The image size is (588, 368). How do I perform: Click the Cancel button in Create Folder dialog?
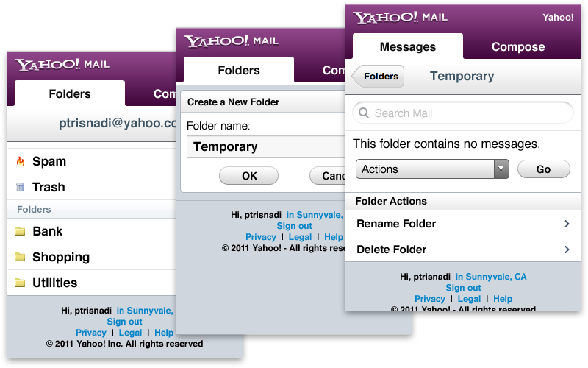coord(328,176)
